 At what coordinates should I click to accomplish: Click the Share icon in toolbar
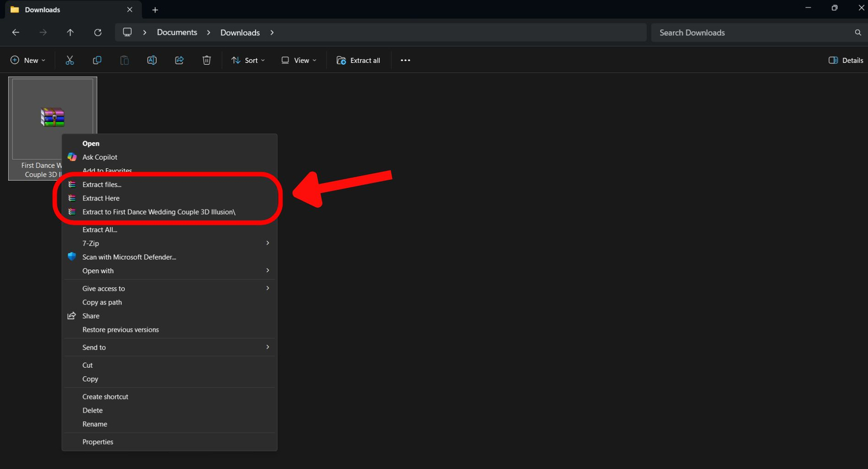pos(179,60)
